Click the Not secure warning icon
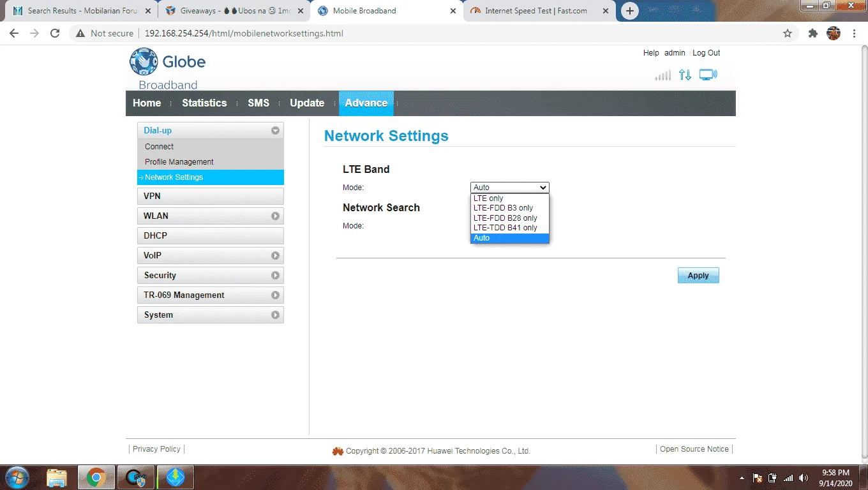868x490 pixels. (80, 33)
